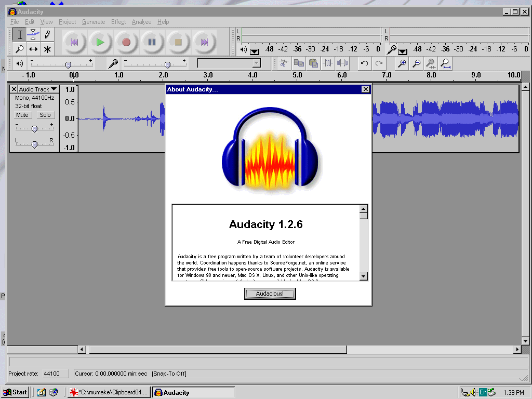
Task: Click timeline ruler at 5.0
Action: point(297,75)
